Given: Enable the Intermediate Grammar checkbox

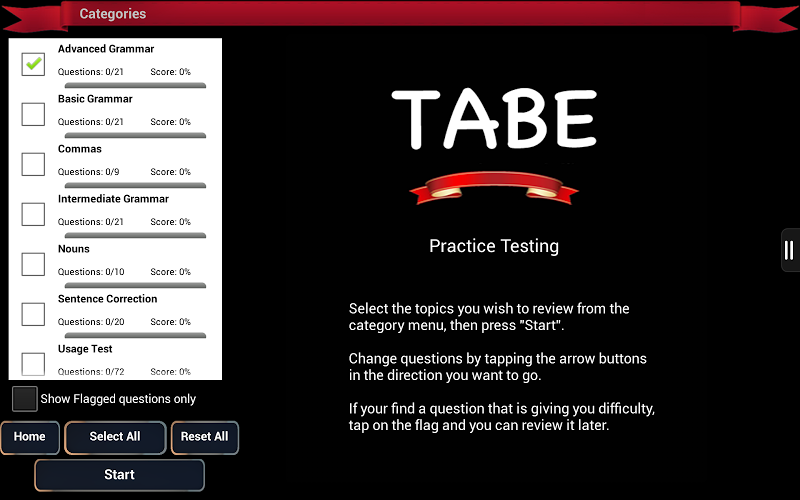Looking at the screenshot, I should pyautogui.click(x=33, y=214).
